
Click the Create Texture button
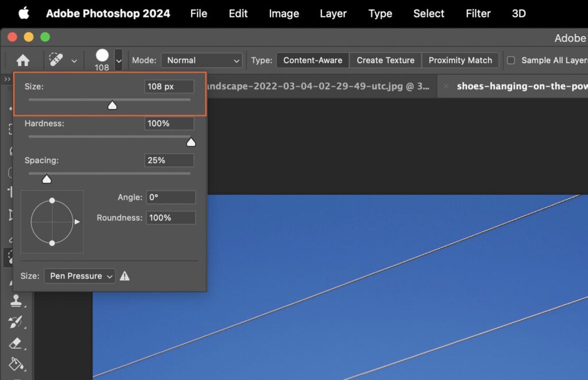[x=385, y=60]
